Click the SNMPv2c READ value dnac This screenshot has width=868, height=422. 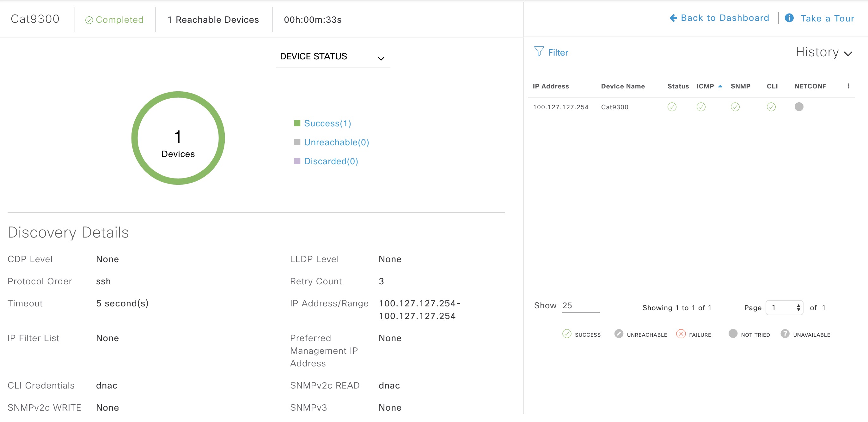tap(389, 386)
